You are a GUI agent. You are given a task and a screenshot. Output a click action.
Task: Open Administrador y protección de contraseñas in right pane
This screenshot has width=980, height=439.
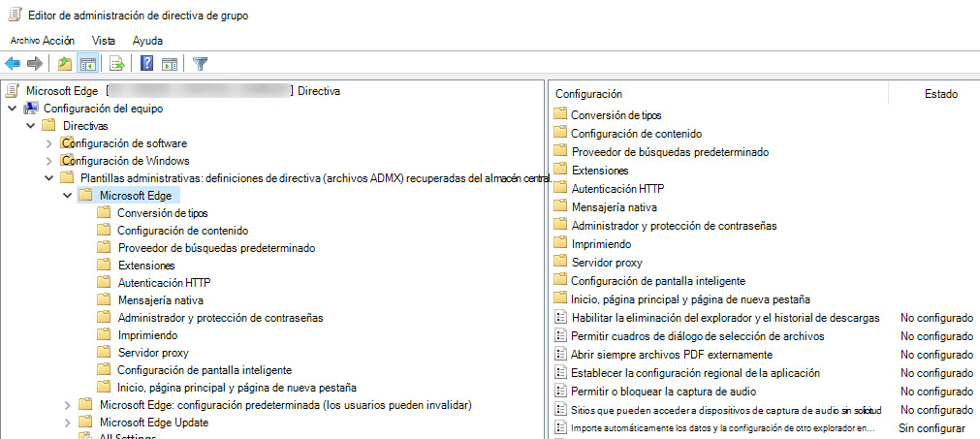[x=674, y=226]
